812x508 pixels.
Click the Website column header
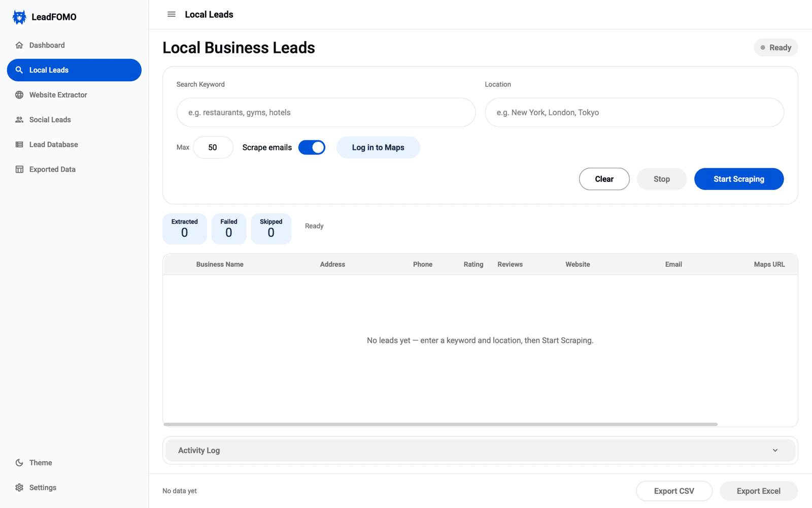click(578, 265)
